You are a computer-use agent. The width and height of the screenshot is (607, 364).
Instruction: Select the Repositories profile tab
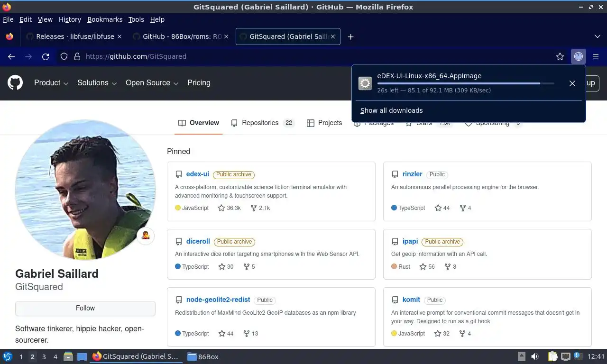[263, 123]
